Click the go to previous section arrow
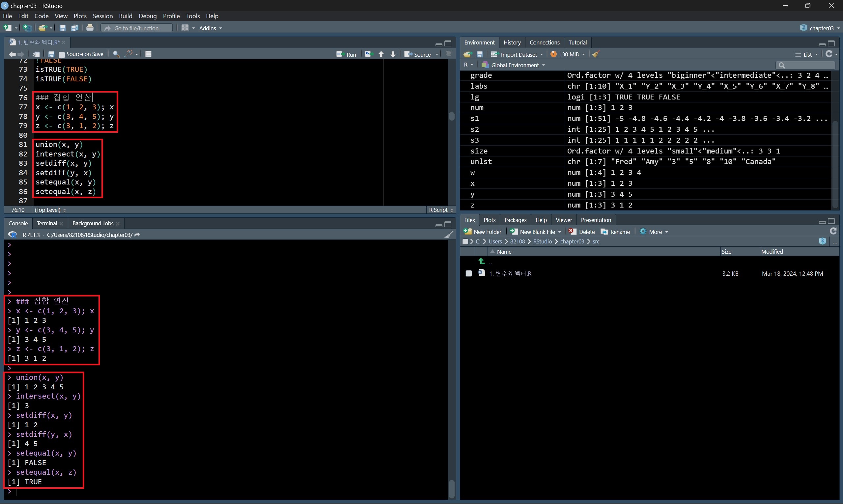 (x=381, y=54)
